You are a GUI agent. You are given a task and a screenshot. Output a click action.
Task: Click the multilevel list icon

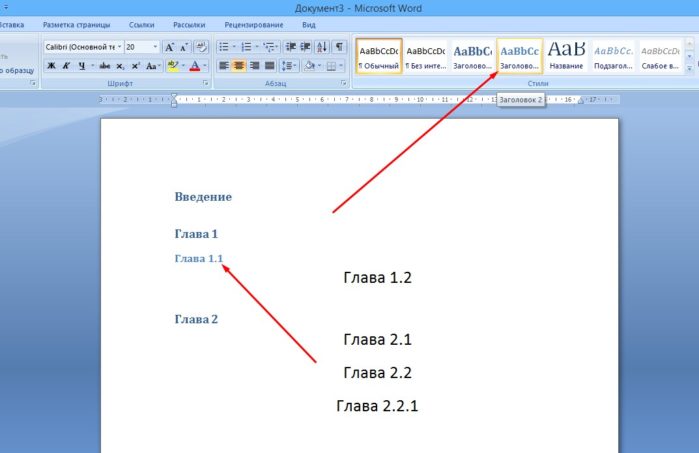pyautogui.click(x=269, y=47)
